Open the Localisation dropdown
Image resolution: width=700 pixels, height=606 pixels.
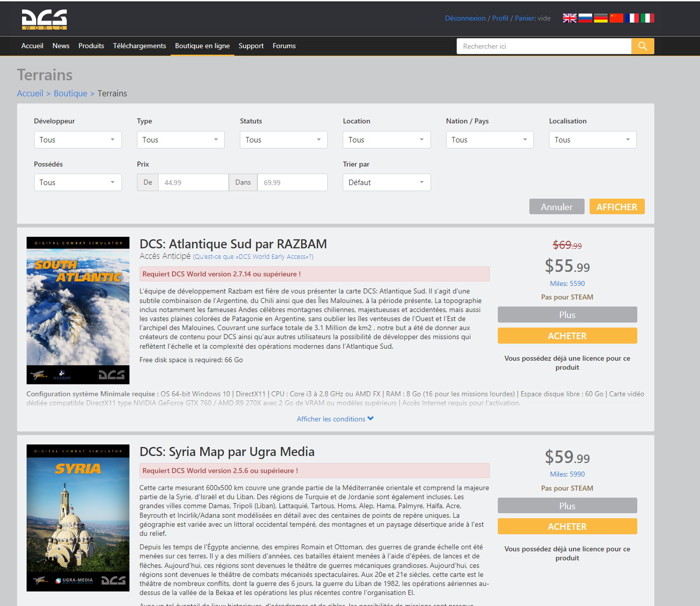click(593, 139)
